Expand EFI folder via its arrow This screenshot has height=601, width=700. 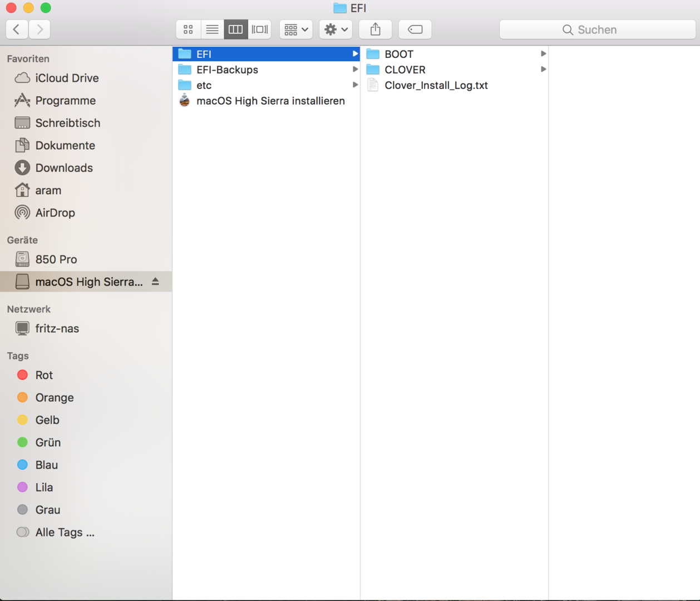click(355, 54)
